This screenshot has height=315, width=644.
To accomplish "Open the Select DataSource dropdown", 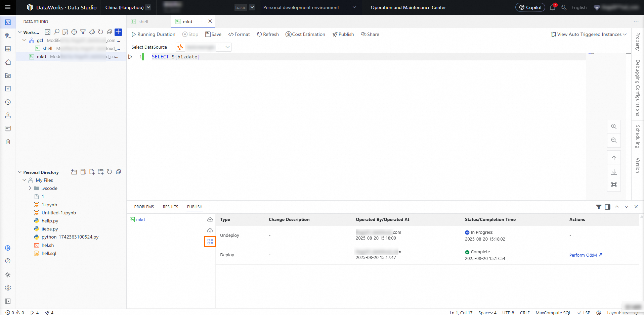I will coord(204,47).
